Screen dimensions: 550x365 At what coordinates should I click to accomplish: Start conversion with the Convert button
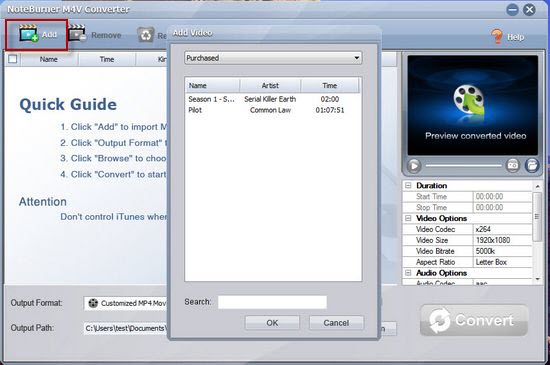tap(474, 320)
